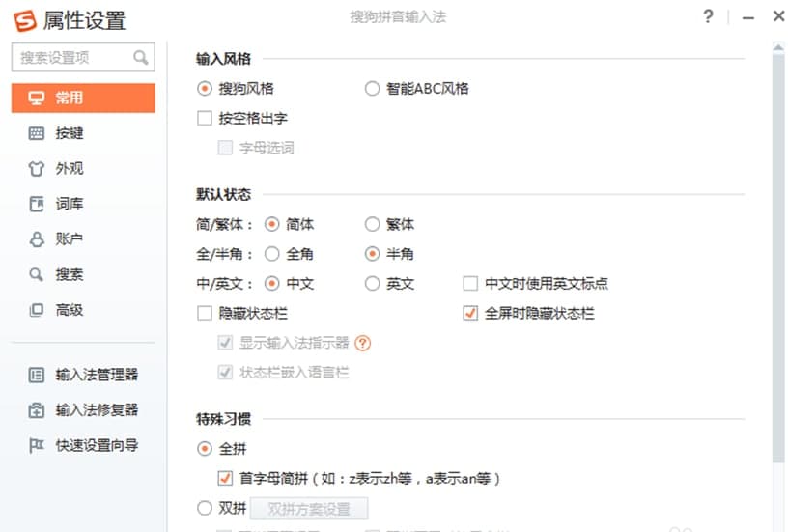Viewport: 788px width, 532px height.
Task: Select 中文 default language radio
Action: click(x=272, y=284)
